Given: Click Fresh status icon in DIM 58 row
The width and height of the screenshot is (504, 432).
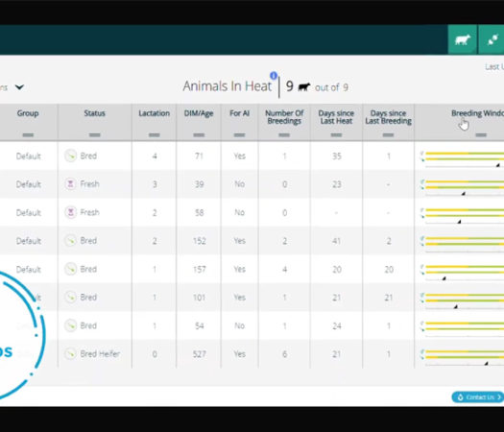Looking at the screenshot, I should point(71,212).
